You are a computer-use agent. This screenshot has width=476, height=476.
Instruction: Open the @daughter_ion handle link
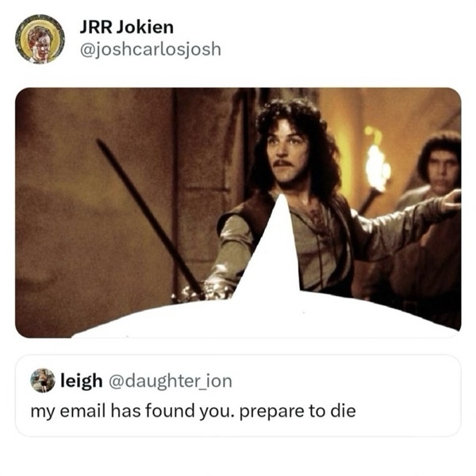(x=171, y=381)
